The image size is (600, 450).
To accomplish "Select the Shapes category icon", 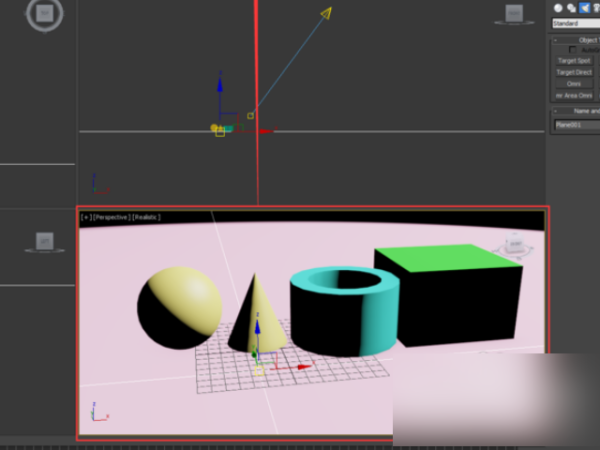I will pos(571,8).
